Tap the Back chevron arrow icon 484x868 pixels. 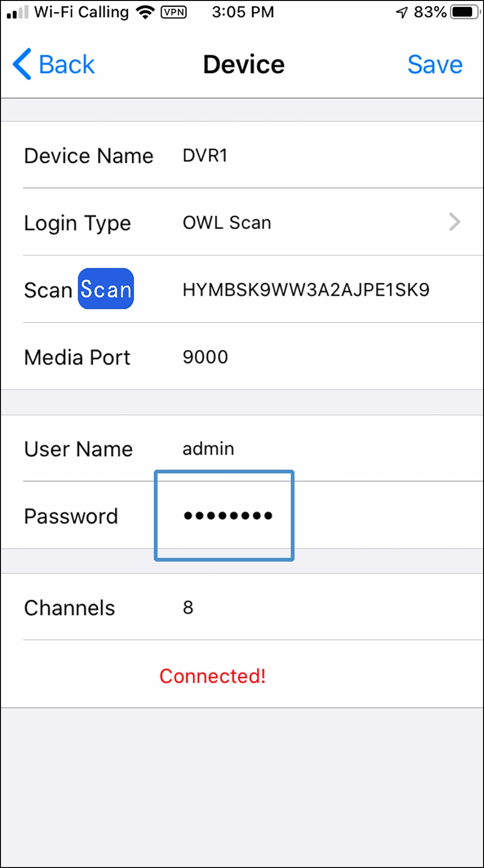click(22, 64)
